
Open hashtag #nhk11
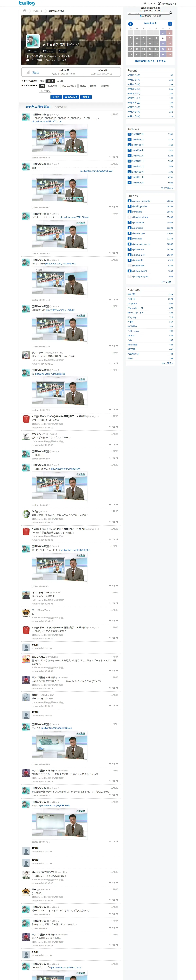(x=131, y=299)
